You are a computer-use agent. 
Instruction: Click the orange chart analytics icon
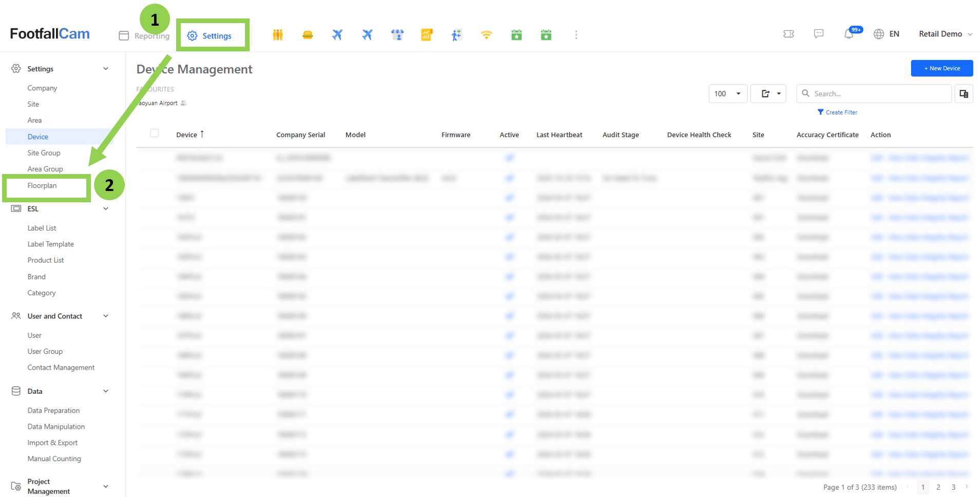[x=426, y=35]
